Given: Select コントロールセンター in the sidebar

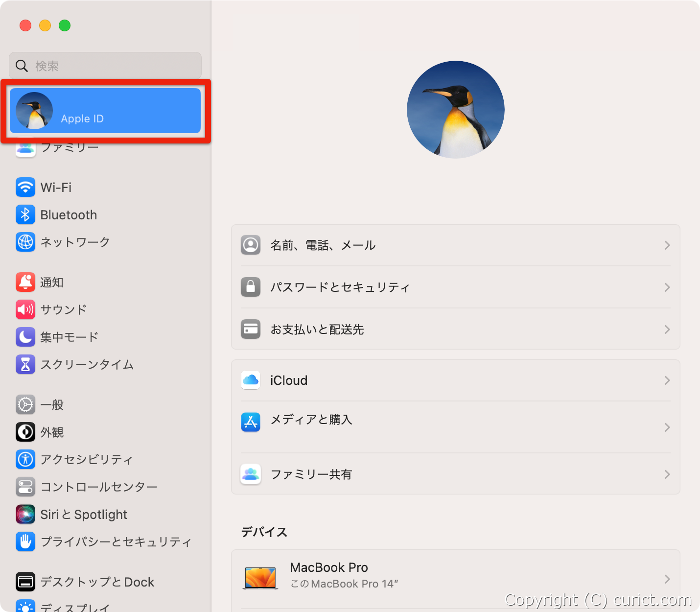Looking at the screenshot, I should (99, 487).
